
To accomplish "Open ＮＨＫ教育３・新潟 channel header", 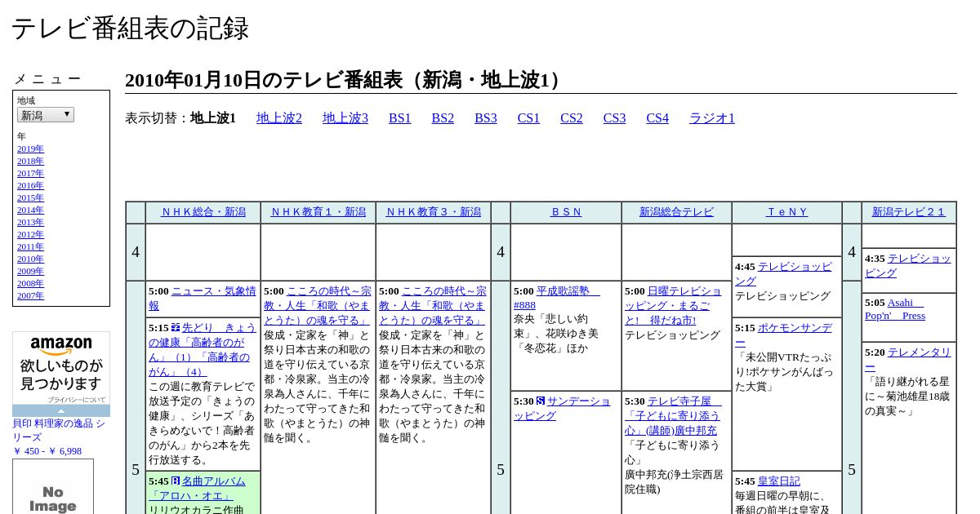I will (434, 212).
